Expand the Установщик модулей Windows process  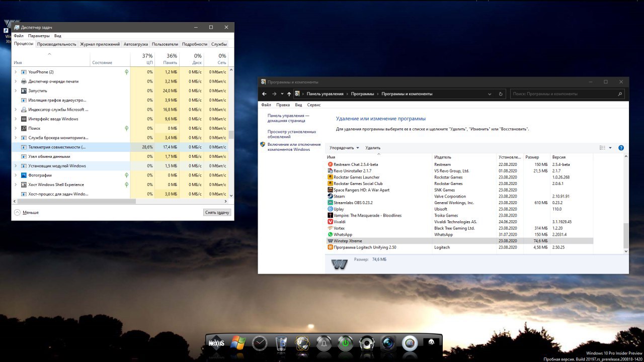pyautogui.click(x=16, y=166)
